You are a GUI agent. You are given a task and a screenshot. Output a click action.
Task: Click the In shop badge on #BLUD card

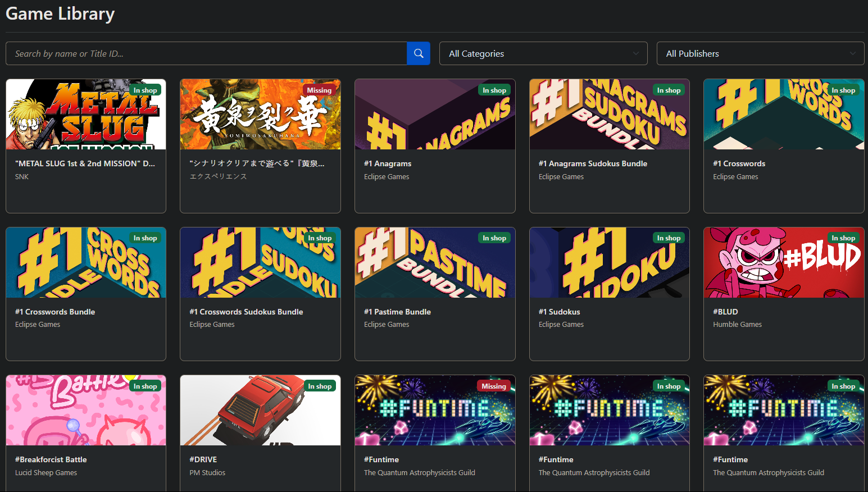point(843,238)
